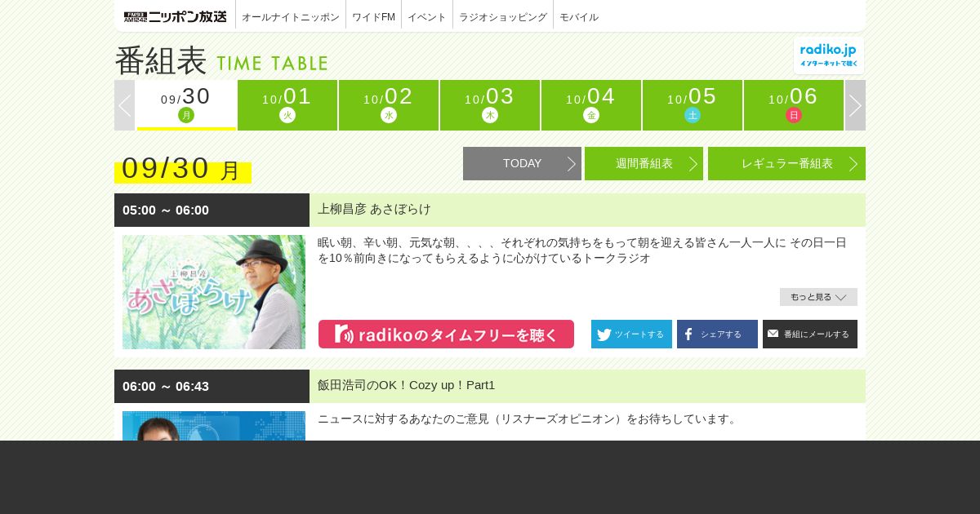The image size is (980, 514).
Task: Go to next week with right arrow
Action: click(855, 105)
